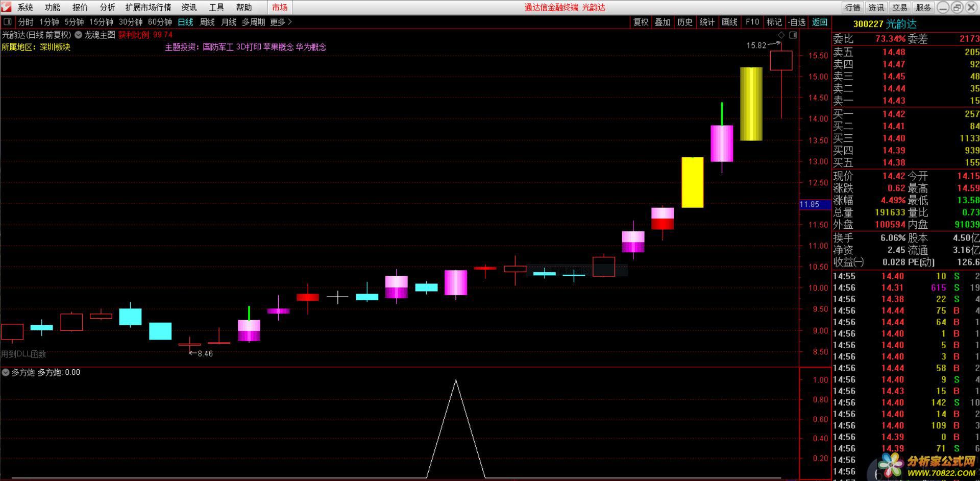Open the 报价 menu

[x=80, y=7]
